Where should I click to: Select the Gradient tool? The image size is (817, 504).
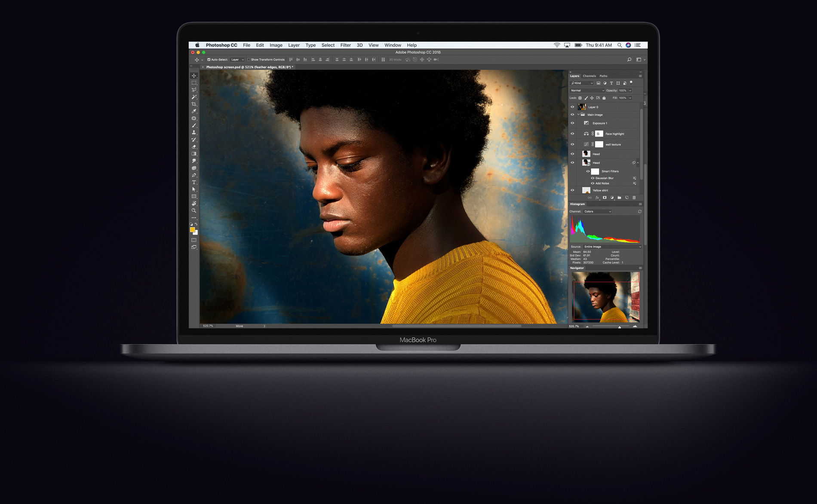coord(194,154)
